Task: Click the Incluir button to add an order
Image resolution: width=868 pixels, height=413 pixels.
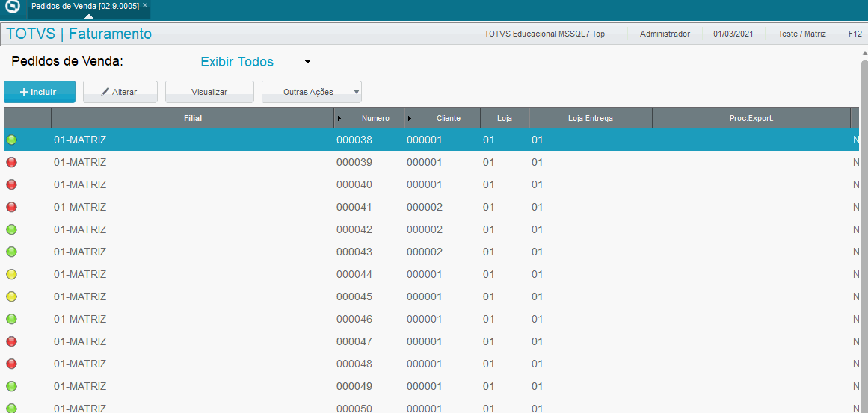Action: click(x=40, y=92)
